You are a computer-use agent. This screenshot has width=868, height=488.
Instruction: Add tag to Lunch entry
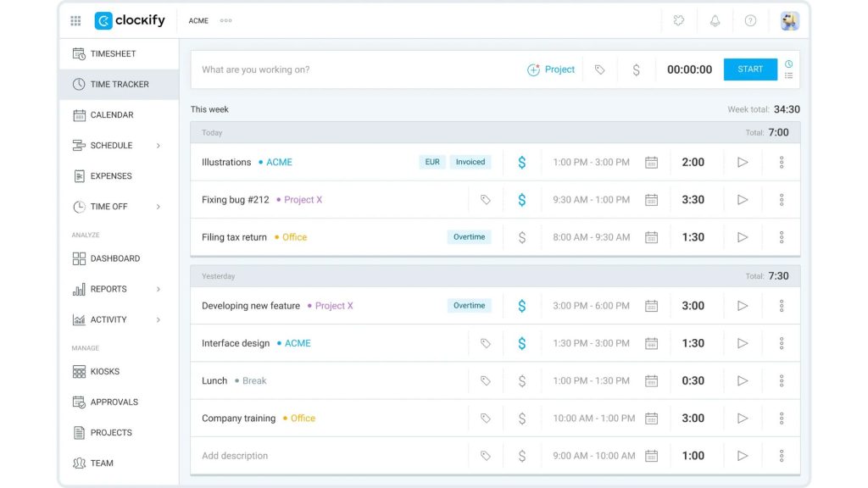click(x=486, y=380)
